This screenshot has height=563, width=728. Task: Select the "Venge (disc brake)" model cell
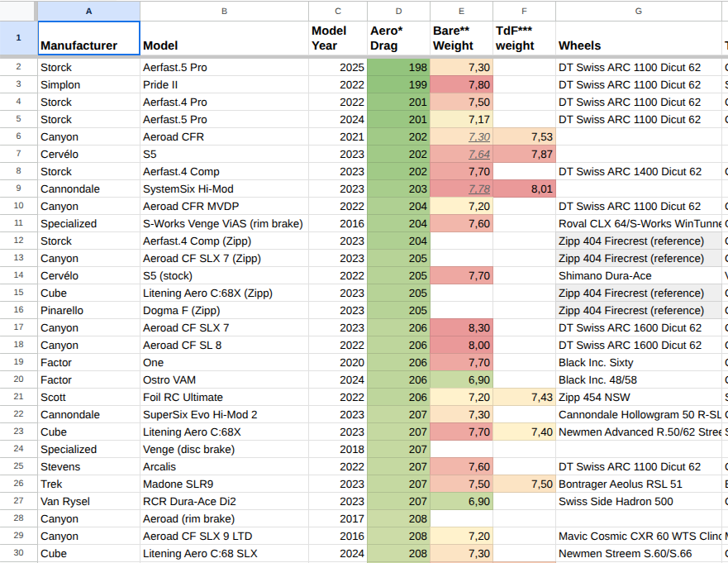(x=224, y=449)
